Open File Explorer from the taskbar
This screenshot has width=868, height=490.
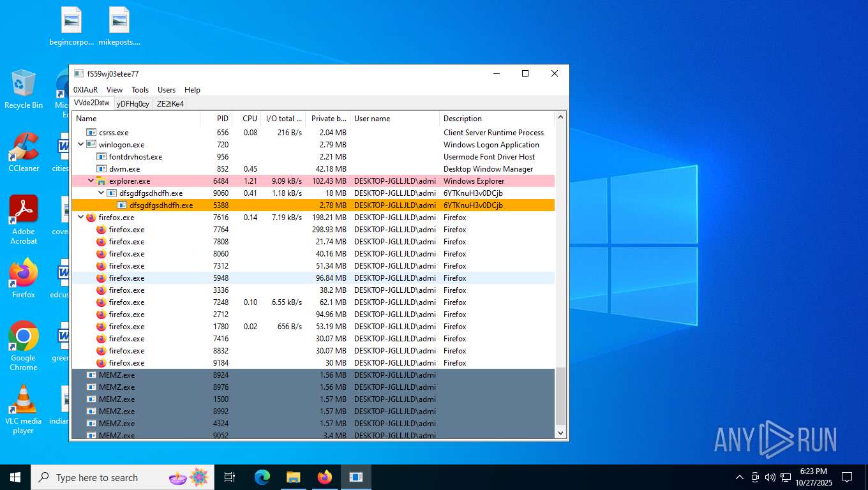(x=293, y=477)
